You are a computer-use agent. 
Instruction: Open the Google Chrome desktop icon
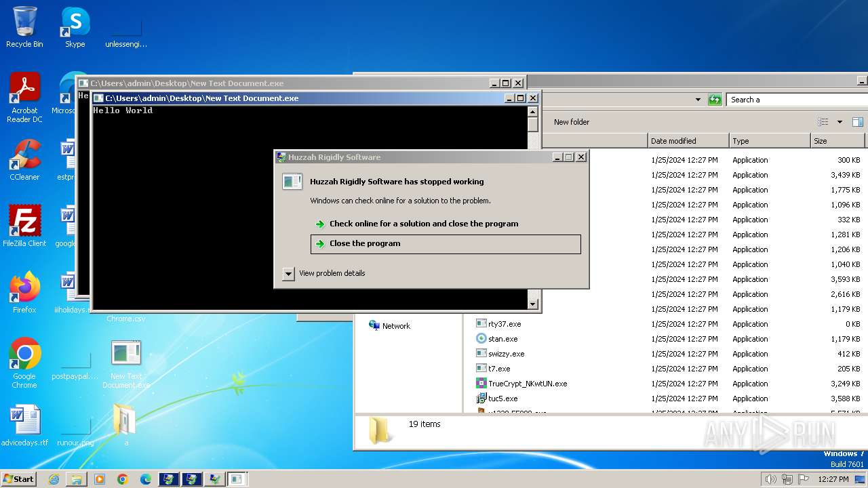[24, 363]
